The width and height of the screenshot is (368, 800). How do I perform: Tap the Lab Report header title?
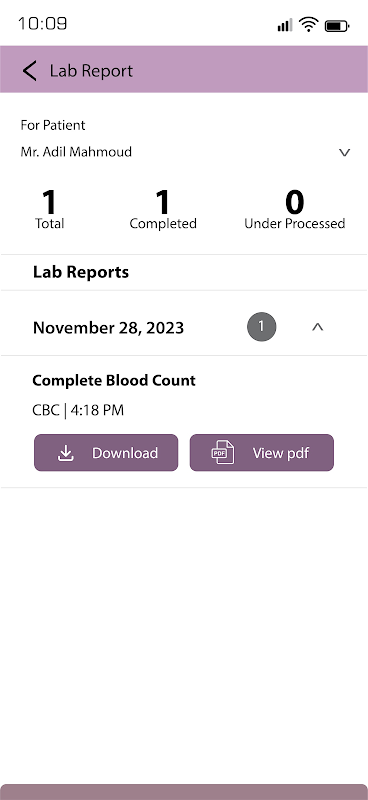(x=91, y=70)
